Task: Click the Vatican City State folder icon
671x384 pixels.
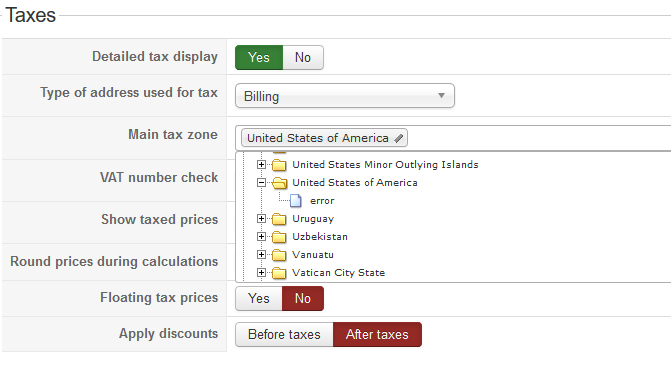Action: click(x=279, y=273)
